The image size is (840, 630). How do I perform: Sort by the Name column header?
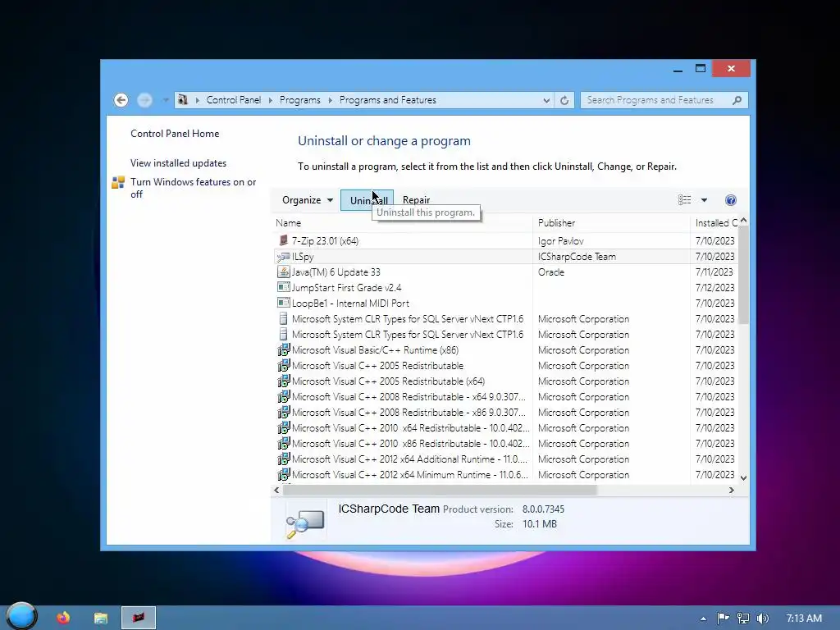[288, 223]
